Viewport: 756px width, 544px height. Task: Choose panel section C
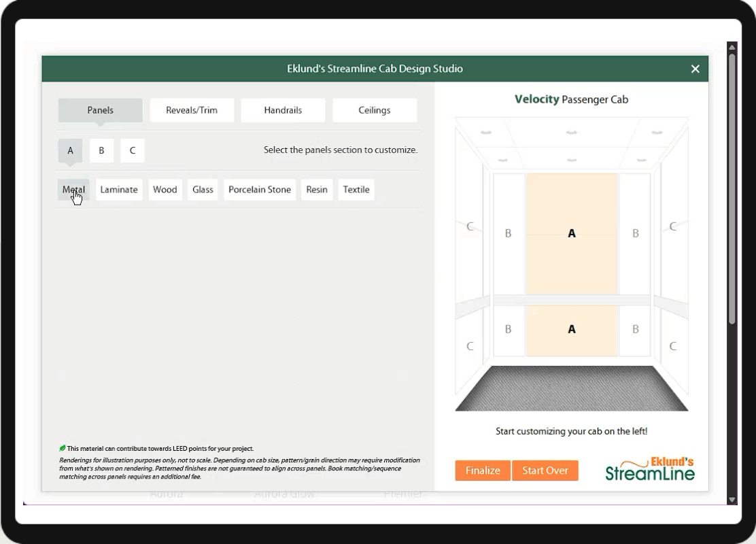pos(133,150)
